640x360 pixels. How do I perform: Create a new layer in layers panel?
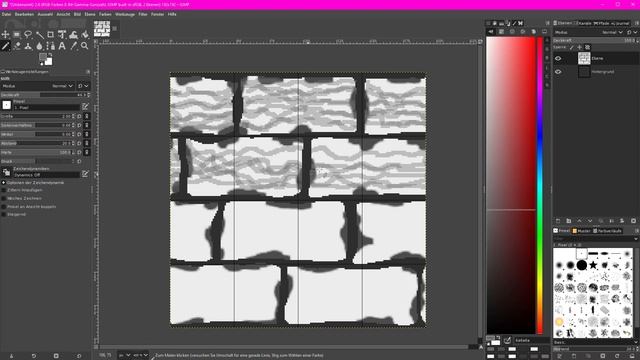558,221
